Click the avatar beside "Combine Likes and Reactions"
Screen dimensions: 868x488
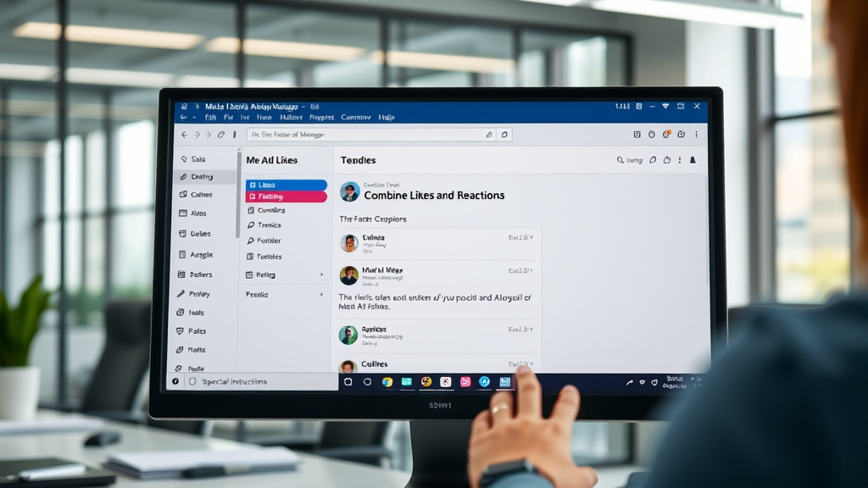pos(350,191)
